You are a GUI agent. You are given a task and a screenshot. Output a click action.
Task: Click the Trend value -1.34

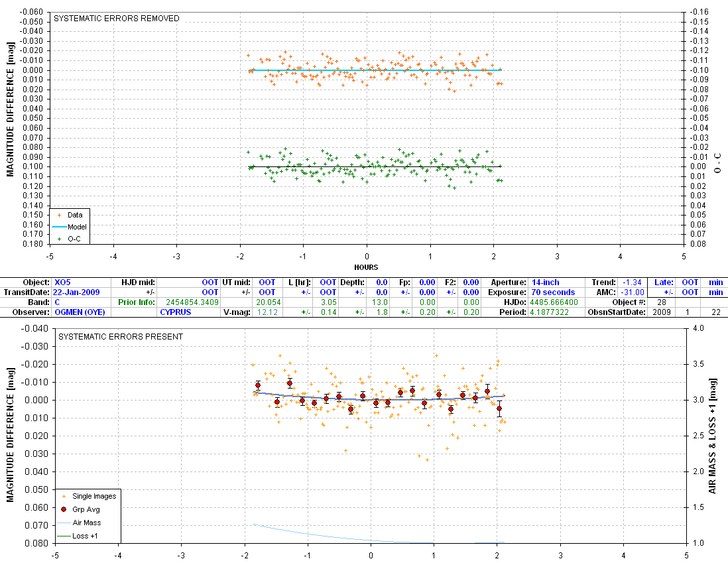click(632, 282)
